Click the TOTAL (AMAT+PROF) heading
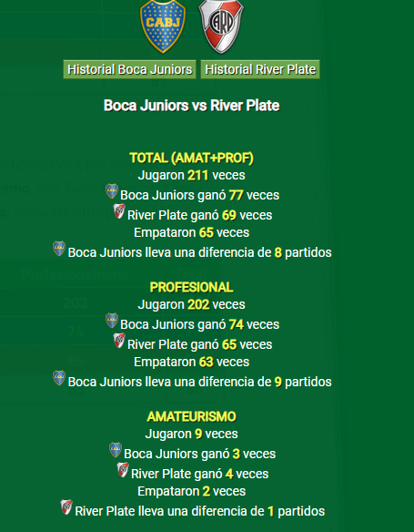This screenshot has height=532, width=414. click(x=191, y=158)
